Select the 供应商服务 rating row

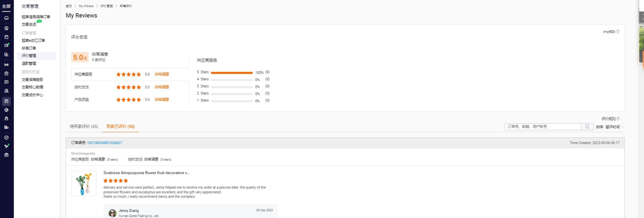[130, 74]
